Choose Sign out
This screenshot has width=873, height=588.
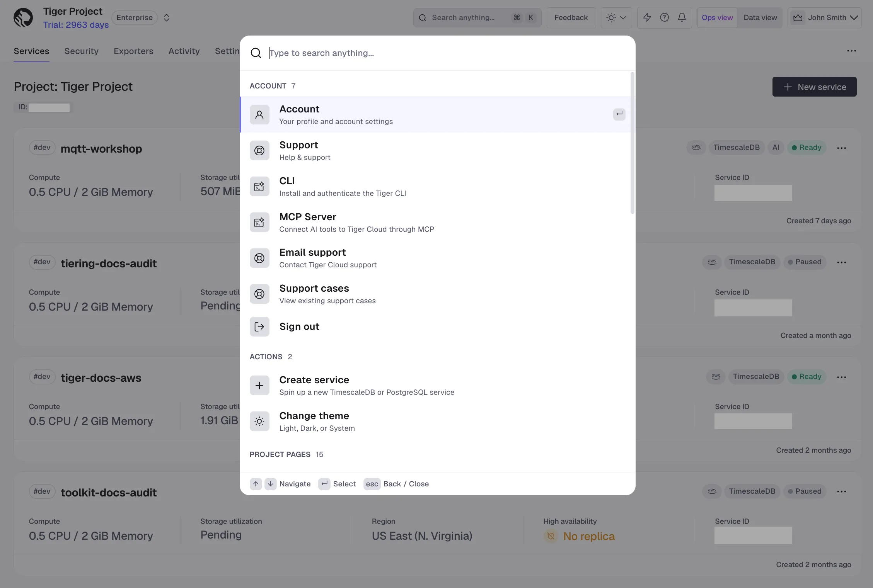(435, 327)
